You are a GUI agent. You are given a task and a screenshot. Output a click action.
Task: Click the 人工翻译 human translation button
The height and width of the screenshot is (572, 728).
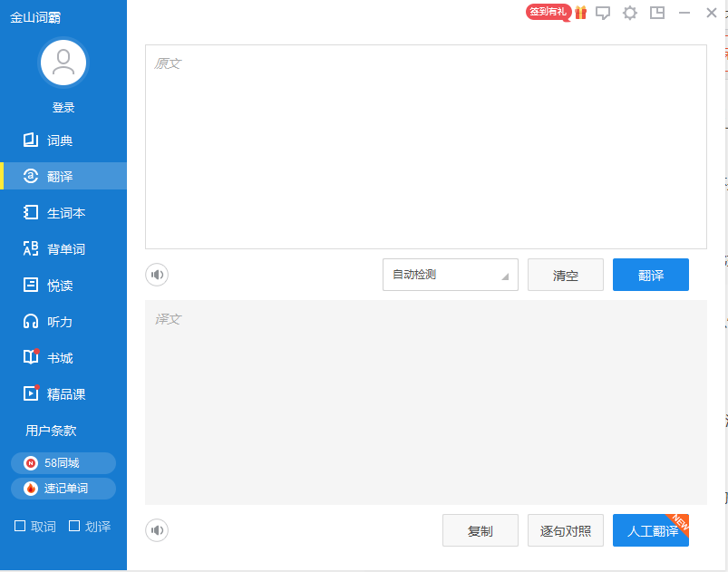coord(650,530)
